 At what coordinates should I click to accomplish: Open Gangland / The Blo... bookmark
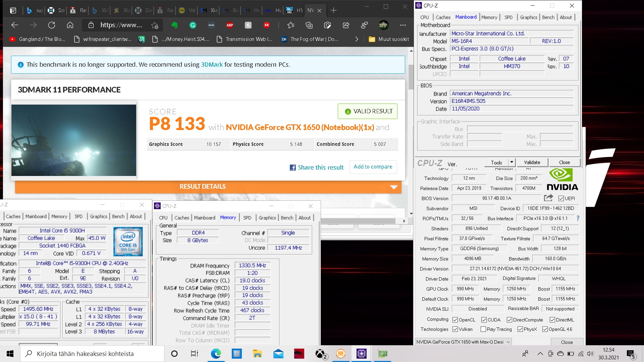click(x=38, y=39)
